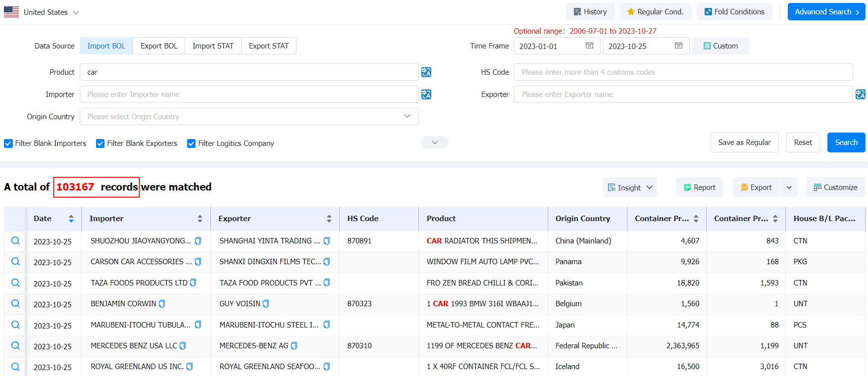868x376 pixels.
Task: Expand more filter conditions chevron
Action: click(435, 142)
